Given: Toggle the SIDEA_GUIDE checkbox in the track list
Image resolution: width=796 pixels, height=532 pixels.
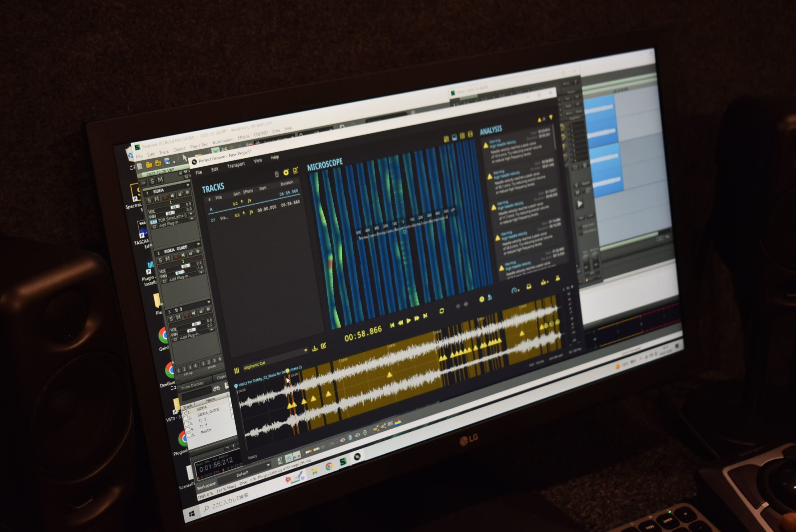Looking at the screenshot, I should [x=186, y=418].
